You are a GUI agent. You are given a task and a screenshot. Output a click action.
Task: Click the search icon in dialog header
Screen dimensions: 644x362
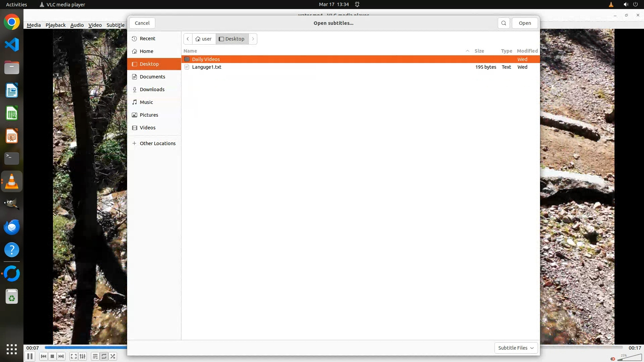point(503,23)
